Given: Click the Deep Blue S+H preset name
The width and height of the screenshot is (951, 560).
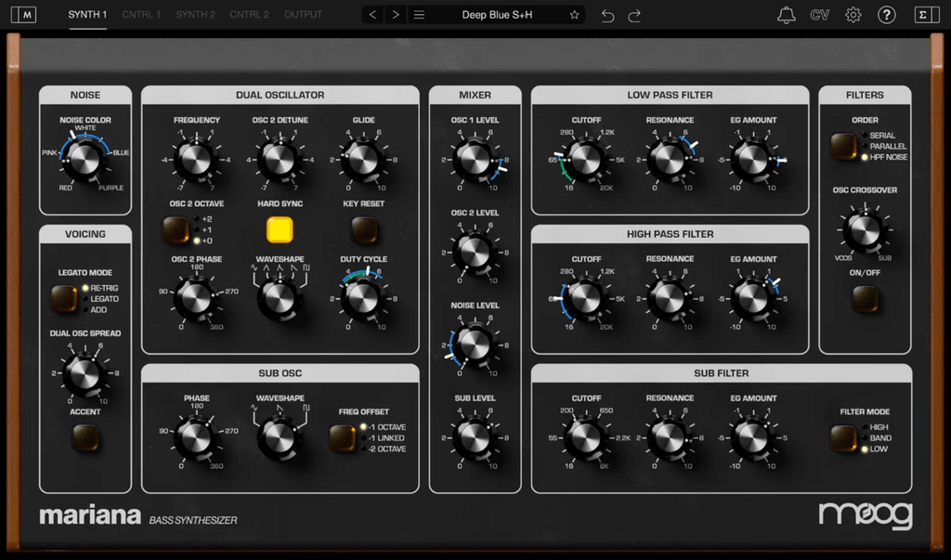Looking at the screenshot, I should [x=498, y=15].
